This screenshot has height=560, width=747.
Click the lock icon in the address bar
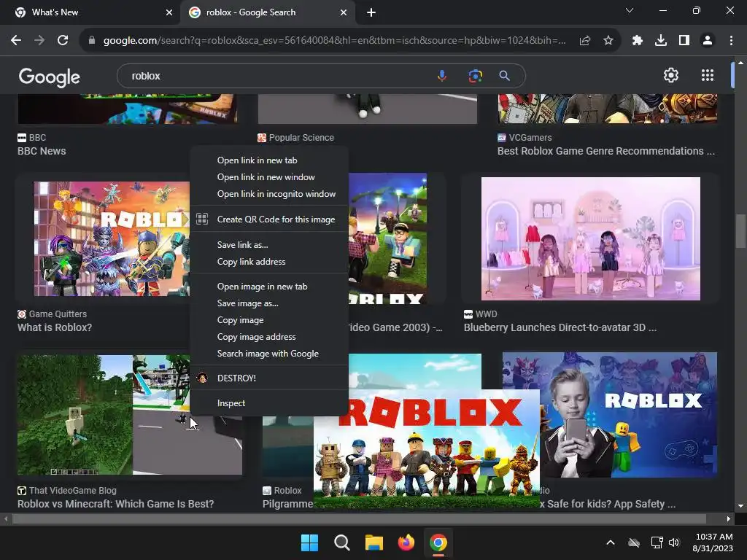(x=92, y=41)
